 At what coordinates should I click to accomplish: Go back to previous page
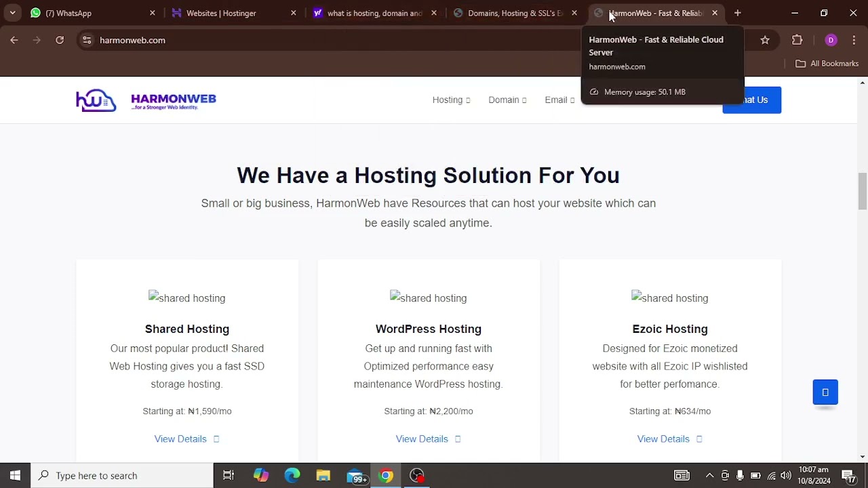click(x=14, y=40)
